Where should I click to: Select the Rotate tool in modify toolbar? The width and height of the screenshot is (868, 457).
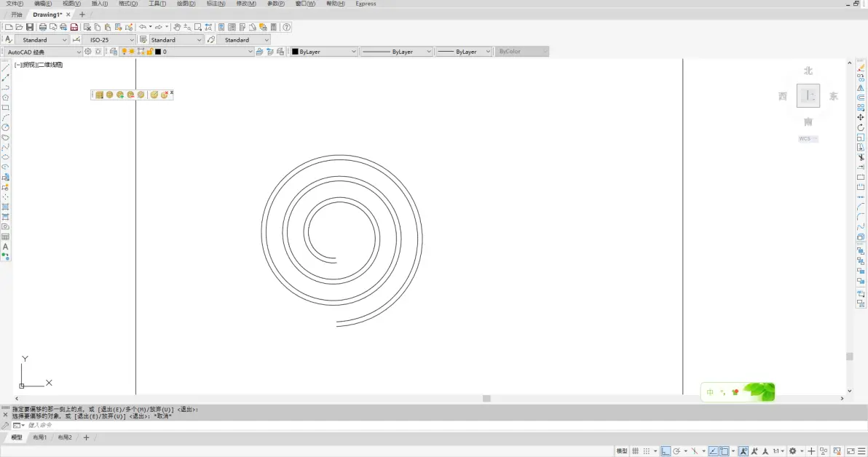click(x=861, y=127)
